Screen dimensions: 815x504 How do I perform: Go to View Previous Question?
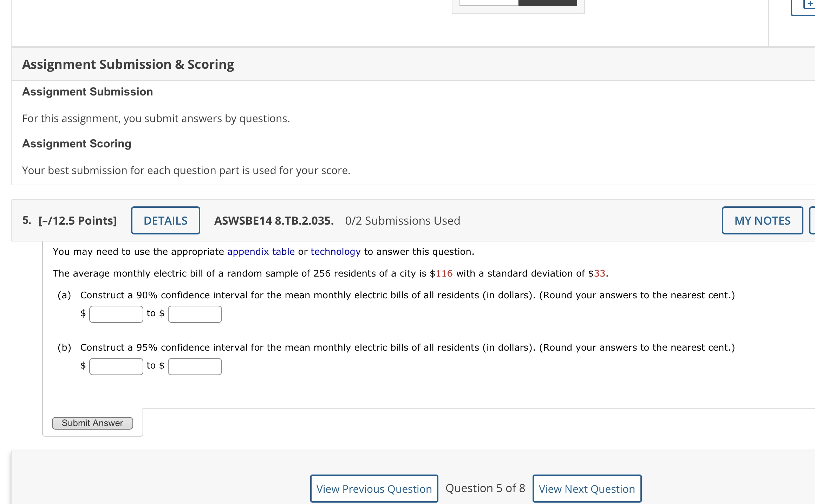(x=374, y=489)
